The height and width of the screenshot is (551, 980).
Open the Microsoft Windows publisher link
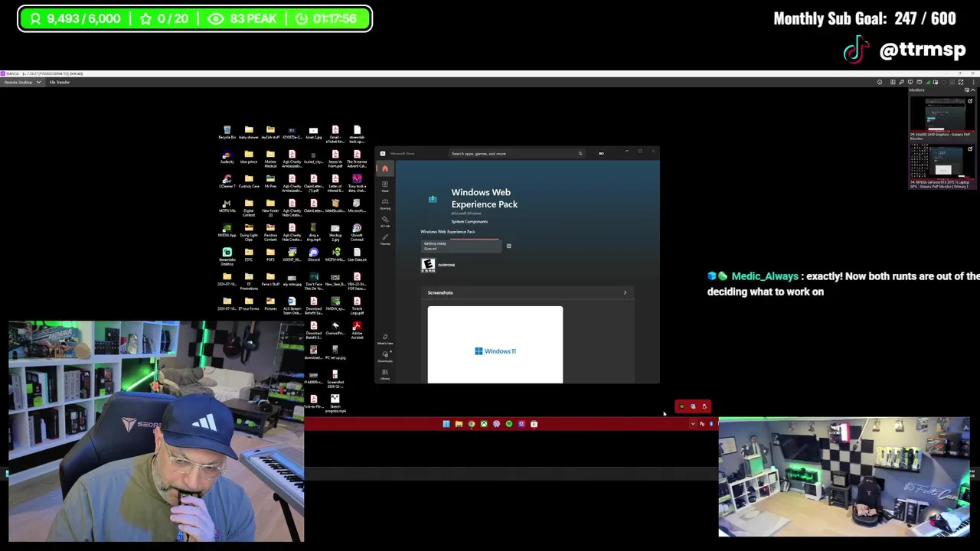[466, 214]
